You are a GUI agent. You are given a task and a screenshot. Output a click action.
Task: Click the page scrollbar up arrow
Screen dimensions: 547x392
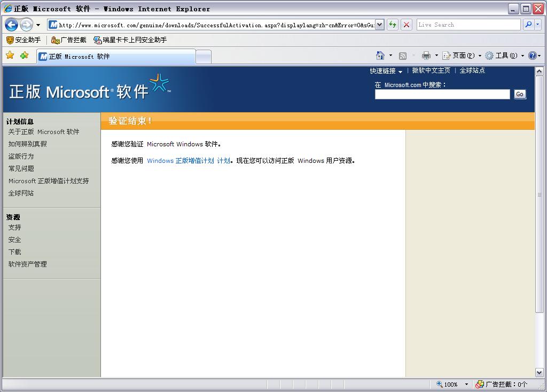pyautogui.click(x=539, y=72)
